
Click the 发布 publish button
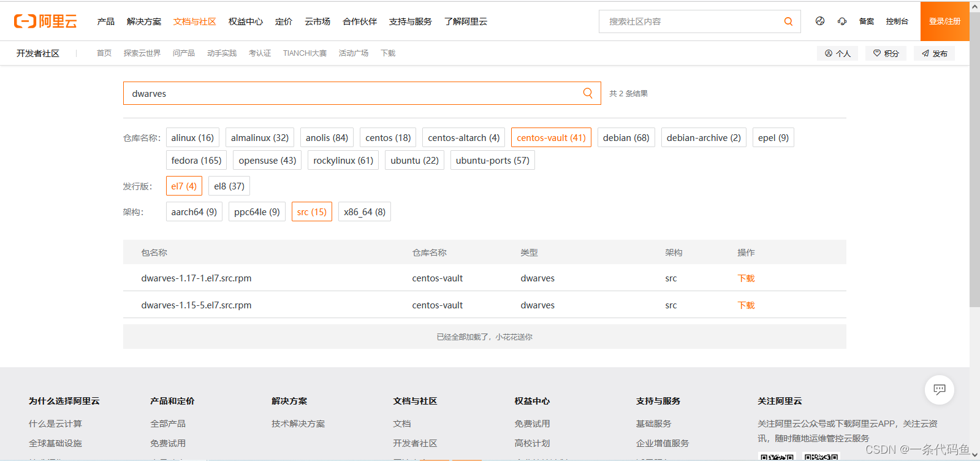tap(934, 53)
